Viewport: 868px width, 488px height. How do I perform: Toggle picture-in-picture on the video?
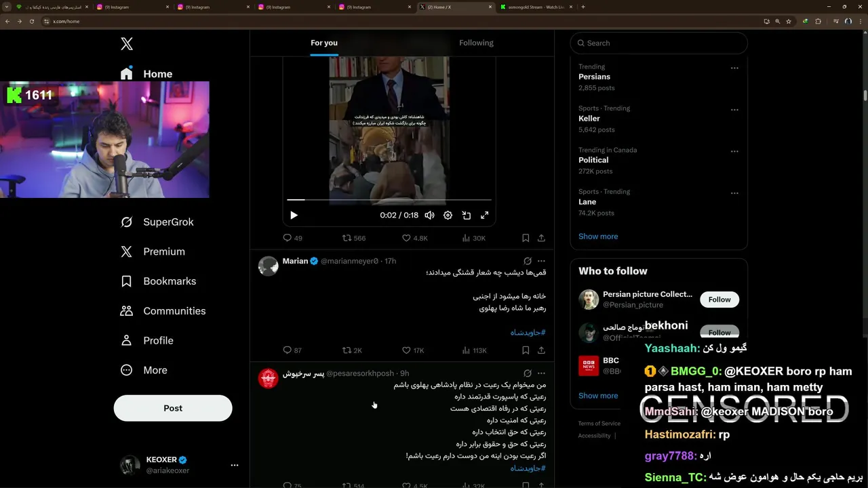pyautogui.click(x=467, y=215)
